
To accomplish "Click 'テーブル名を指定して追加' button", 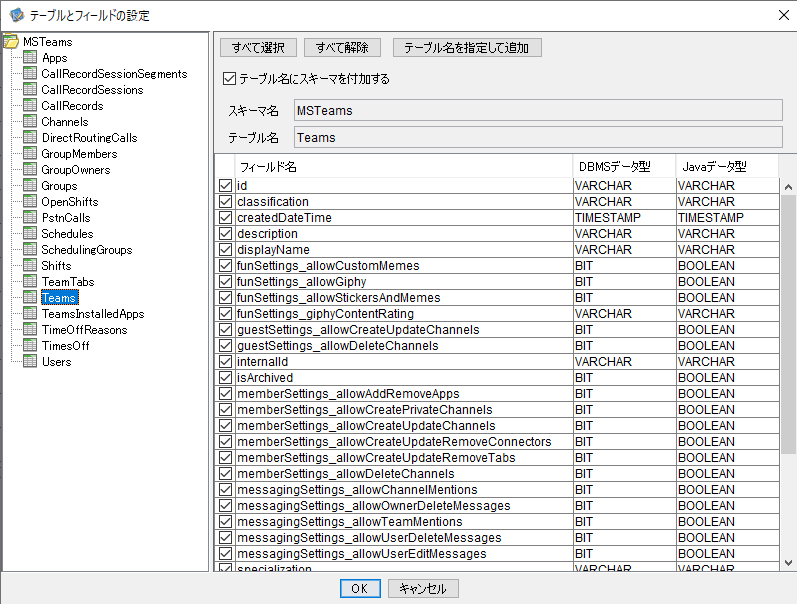I will pos(467,47).
